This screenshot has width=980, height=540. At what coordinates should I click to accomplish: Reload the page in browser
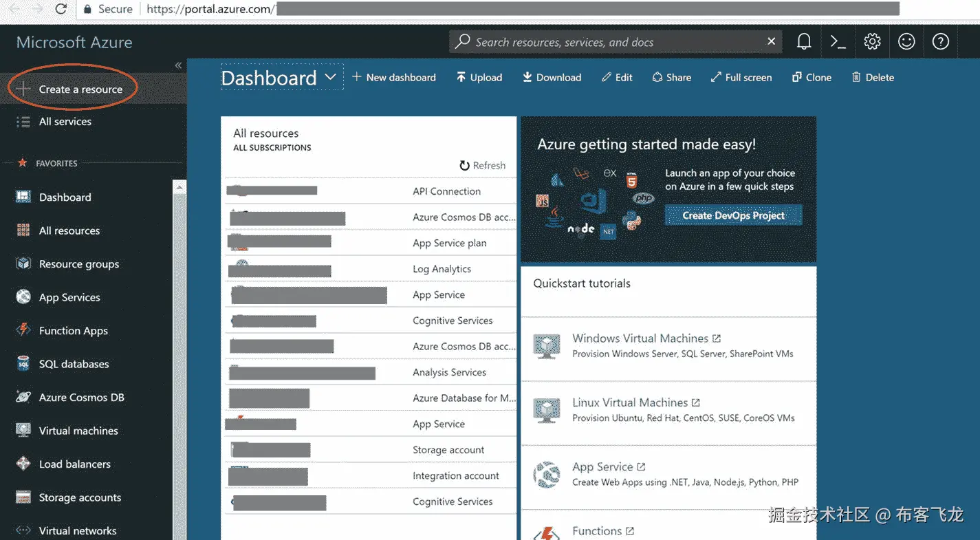(x=61, y=9)
